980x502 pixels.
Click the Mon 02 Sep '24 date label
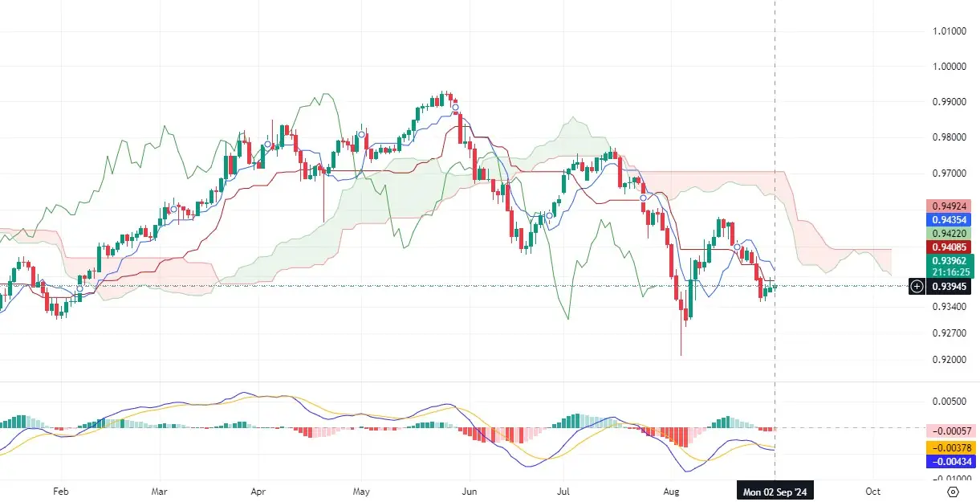[x=775, y=490]
